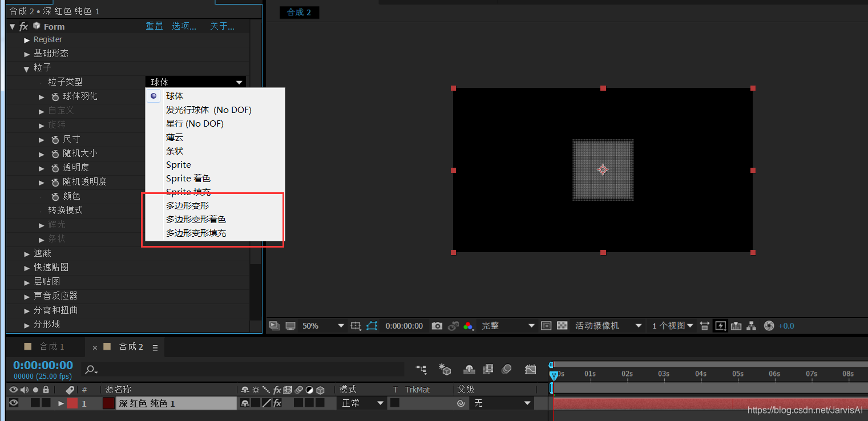
Task: Toggle mask and shape path visibility icon
Action: click(x=372, y=326)
